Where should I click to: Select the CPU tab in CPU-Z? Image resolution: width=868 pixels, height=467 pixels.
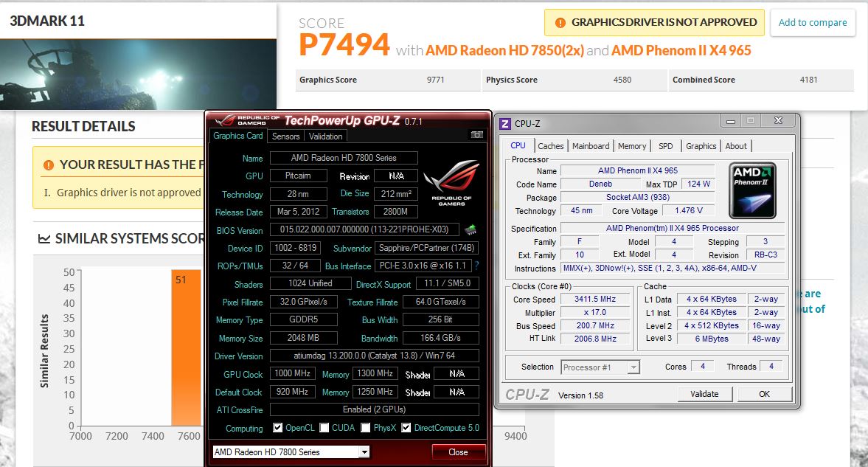click(518, 145)
